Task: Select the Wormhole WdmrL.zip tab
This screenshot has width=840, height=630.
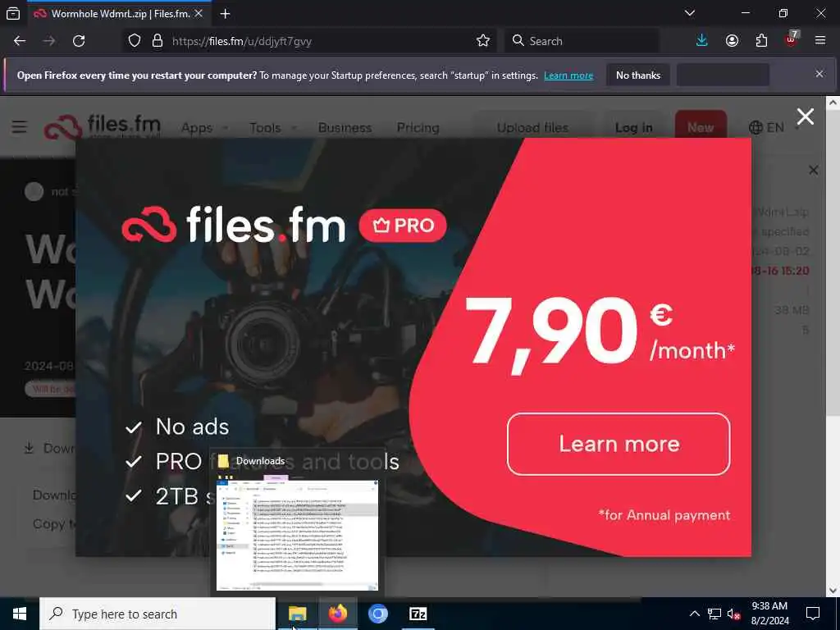Action: (x=118, y=14)
